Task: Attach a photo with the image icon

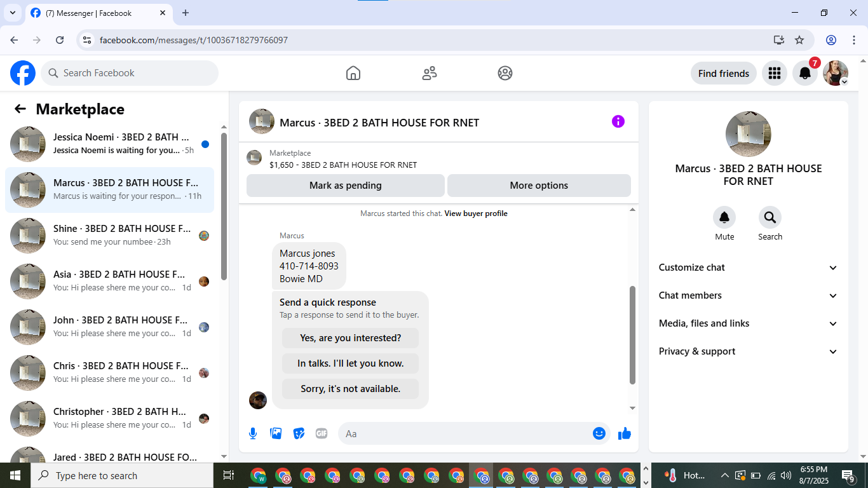Action: coord(276,433)
